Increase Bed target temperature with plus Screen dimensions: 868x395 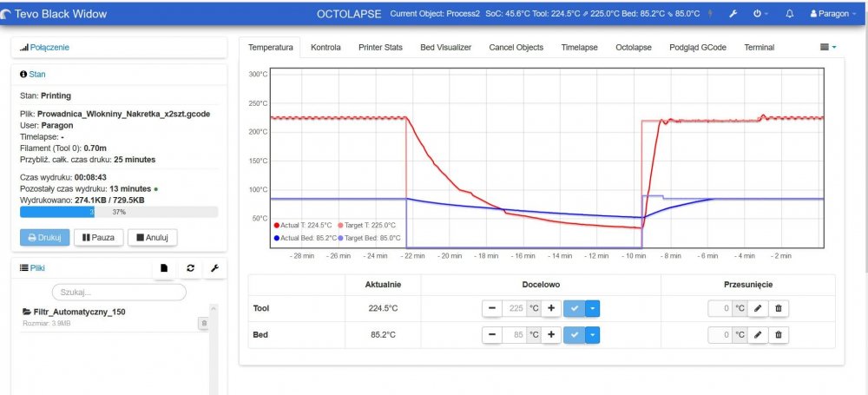[550, 335]
